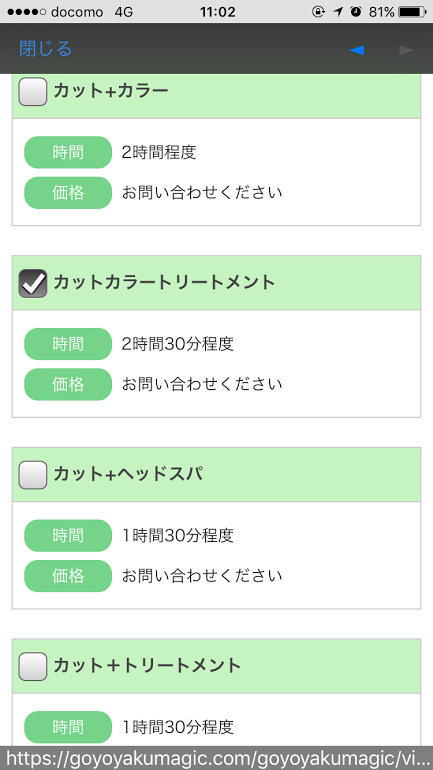Tap the カット+ヘッドスパ menu title

click(x=128, y=474)
